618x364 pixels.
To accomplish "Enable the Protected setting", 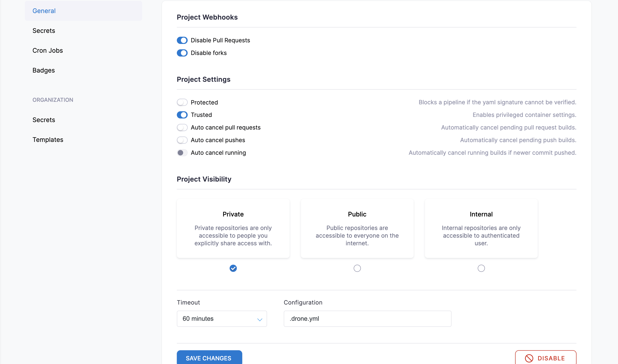I will [182, 102].
